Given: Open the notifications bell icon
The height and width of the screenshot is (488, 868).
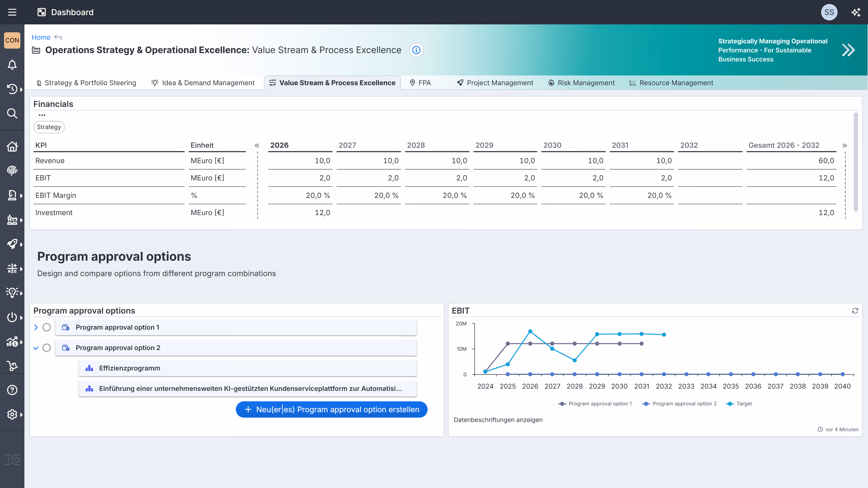Looking at the screenshot, I should click(x=12, y=65).
